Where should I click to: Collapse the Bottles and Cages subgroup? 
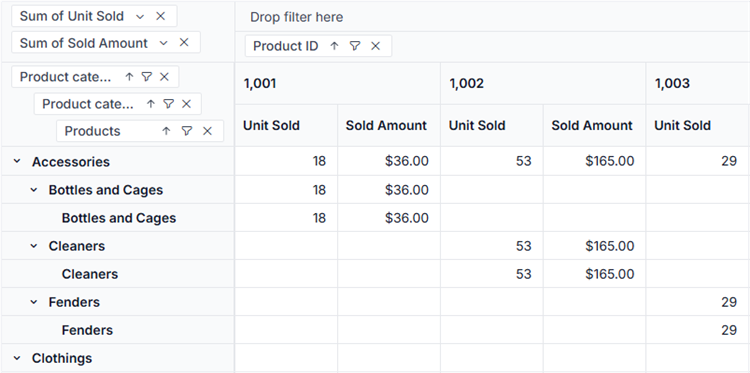(x=34, y=190)
